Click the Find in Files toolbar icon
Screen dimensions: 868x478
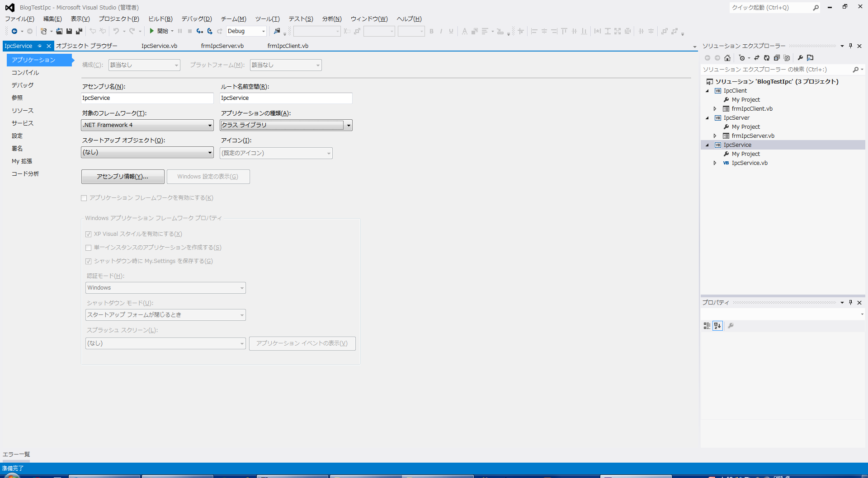pos(277,31)
